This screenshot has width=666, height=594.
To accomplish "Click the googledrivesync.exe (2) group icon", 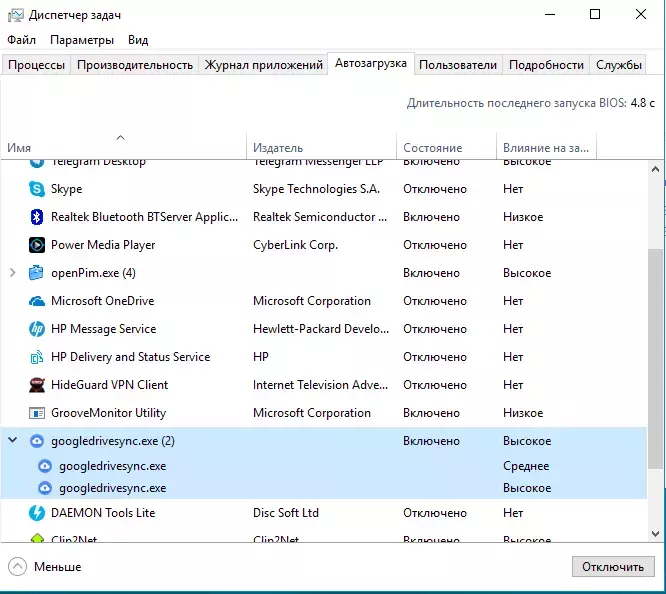I will pos(37,441).
